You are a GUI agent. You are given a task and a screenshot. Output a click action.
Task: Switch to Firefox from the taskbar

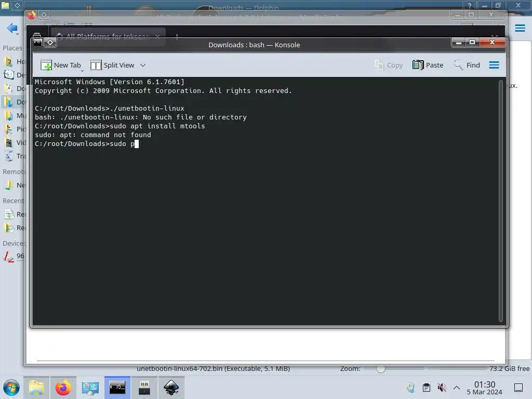[63, 388]
